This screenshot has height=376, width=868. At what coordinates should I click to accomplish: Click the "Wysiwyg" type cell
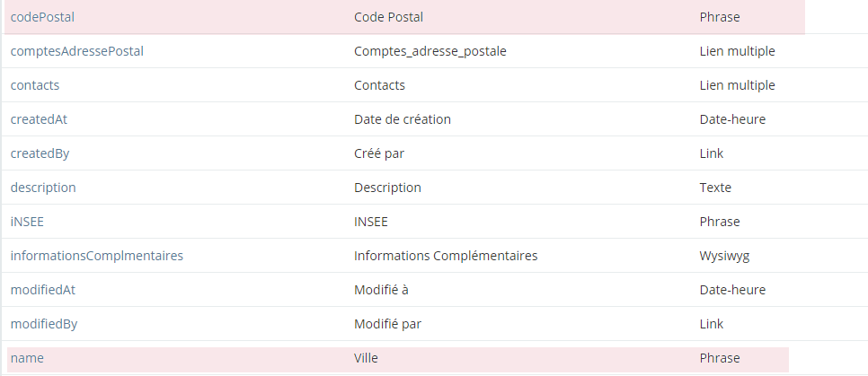point(724,256)
